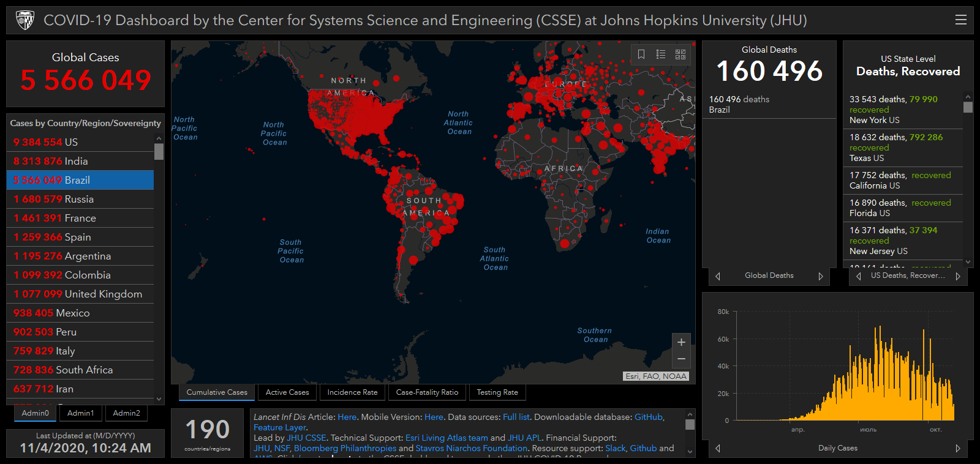This screenshot has width=980, height=464.
Task: Click the US state list scrollbar thumb
Action: click(x=968, y=107)
